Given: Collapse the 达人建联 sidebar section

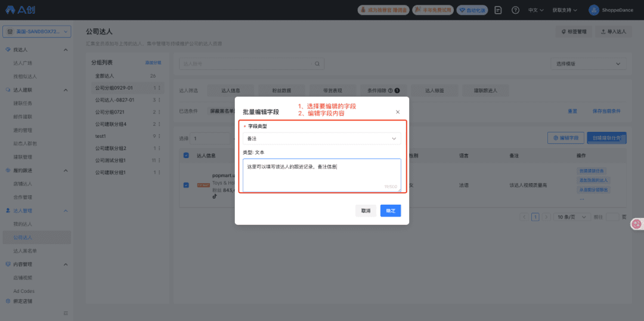Looking at the screenshot, I should coord(66,89).
